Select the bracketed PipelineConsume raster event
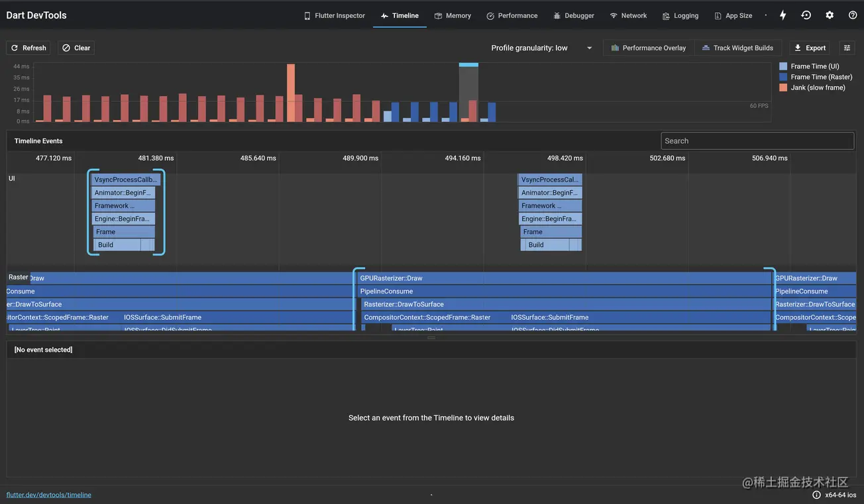 pos(565,291)
